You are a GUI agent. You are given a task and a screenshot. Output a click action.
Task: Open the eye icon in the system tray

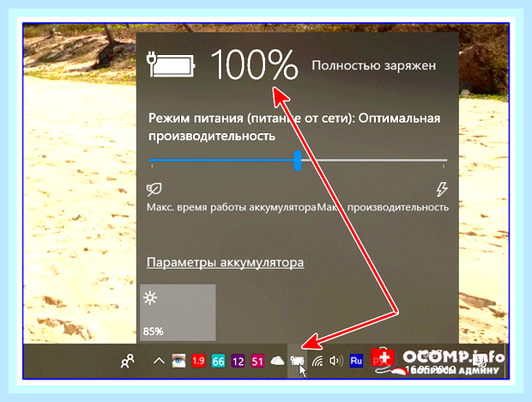point(178,361)
